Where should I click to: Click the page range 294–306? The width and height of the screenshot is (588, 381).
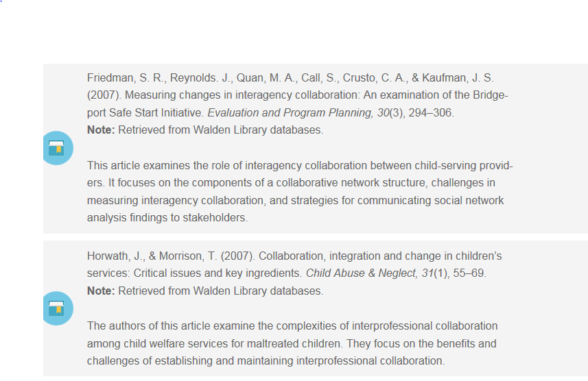coord(431,113)
